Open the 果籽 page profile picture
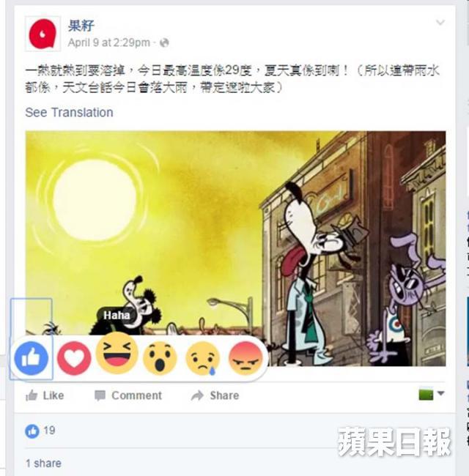Image resolution: width=469 pixels, height=476 pixels. (43, 34)
